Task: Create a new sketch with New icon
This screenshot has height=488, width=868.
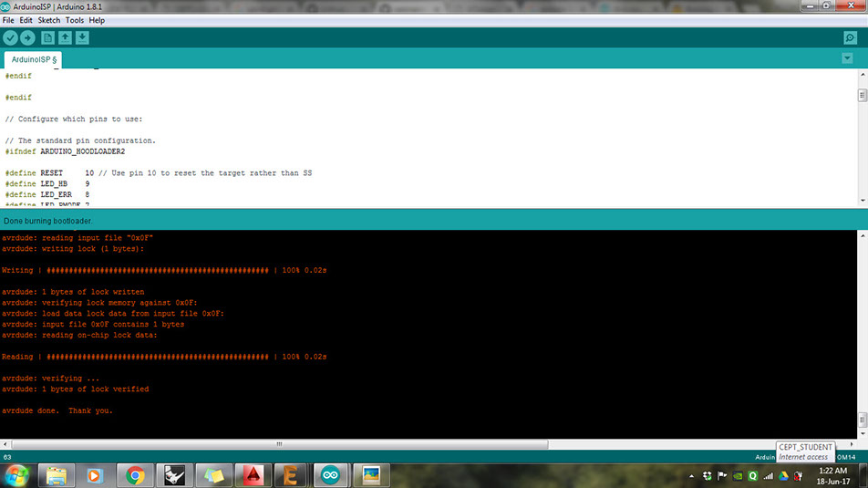Action: click(x=47, y=37)
